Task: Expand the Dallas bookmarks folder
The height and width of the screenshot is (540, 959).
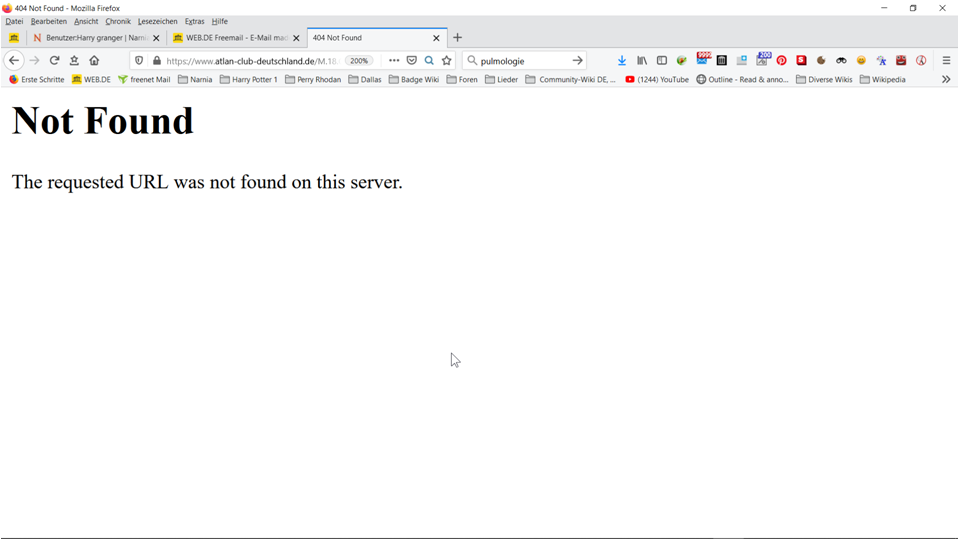Action: tap(365, 80)
